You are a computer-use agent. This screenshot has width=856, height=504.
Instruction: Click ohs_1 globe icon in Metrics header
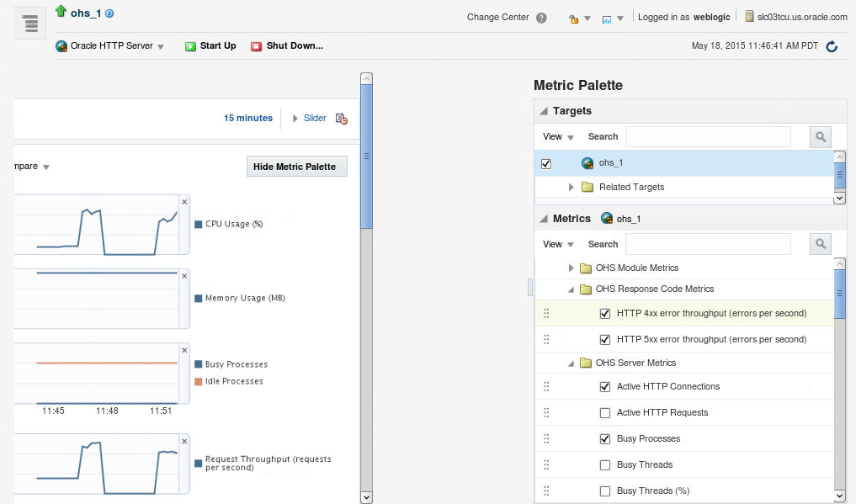click(607, 218)
